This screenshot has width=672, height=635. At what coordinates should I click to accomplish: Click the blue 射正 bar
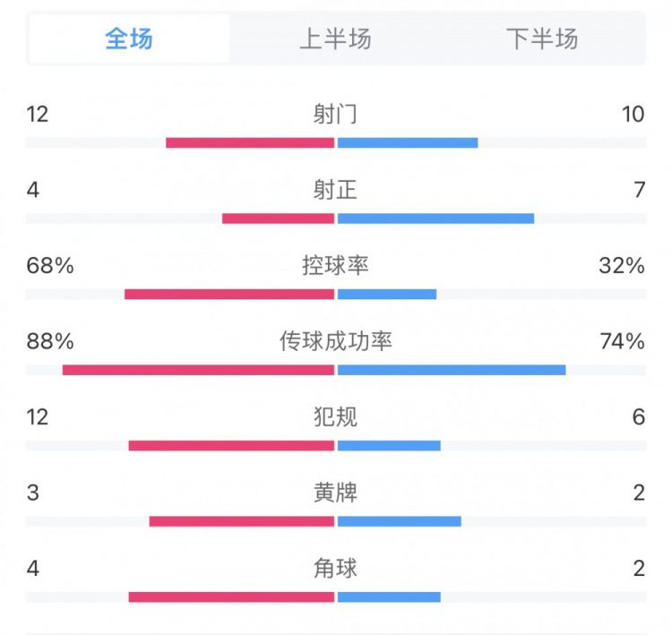tap(435, 219)
